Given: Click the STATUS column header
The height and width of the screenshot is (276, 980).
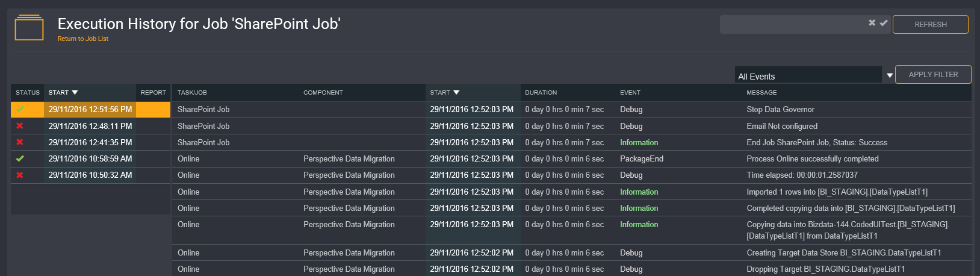Looking at the screenshot, I should pos(28,92).
